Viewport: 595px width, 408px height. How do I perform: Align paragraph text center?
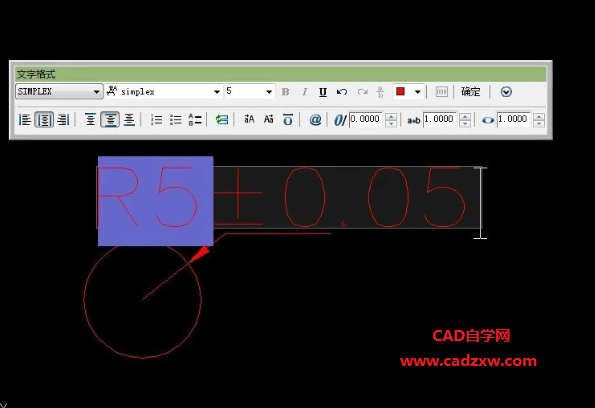coord(44,120)
